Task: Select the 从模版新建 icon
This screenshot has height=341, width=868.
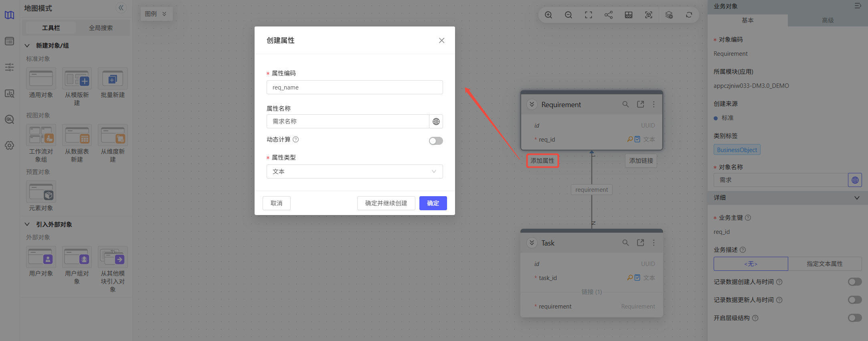Action: [x=77, y=79]
